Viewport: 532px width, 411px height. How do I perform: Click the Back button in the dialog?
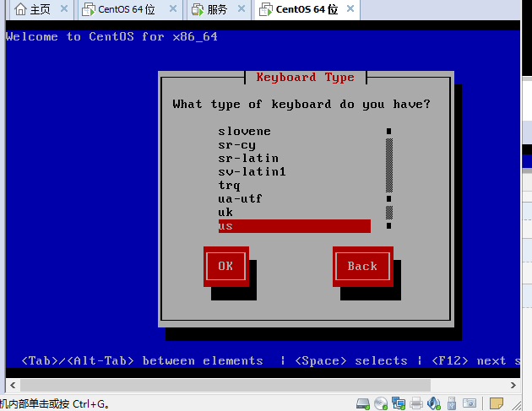(x=363, y=266)
